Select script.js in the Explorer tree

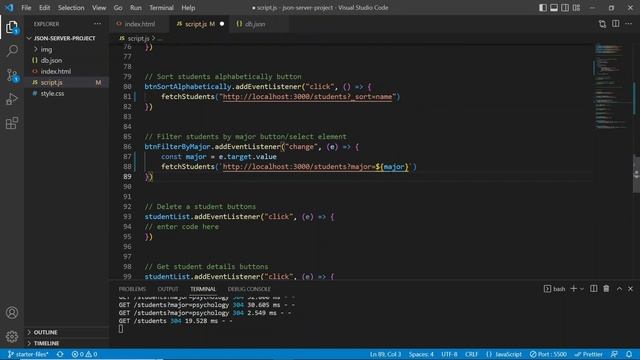(51, 82)
